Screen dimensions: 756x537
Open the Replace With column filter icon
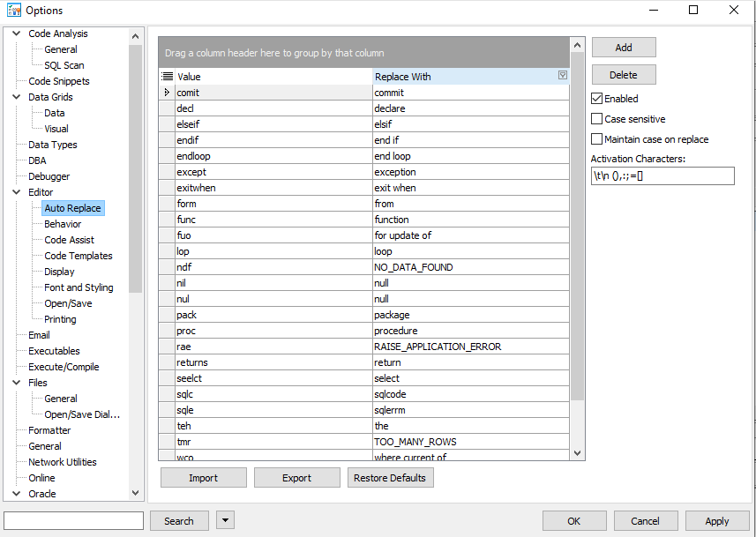tap(562, 75)
